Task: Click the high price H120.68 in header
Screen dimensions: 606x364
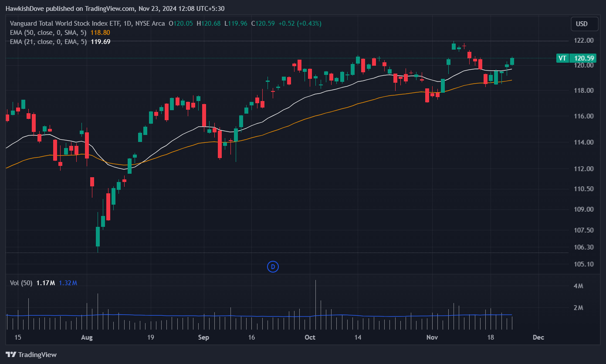Action: click(x=208, y=24)
